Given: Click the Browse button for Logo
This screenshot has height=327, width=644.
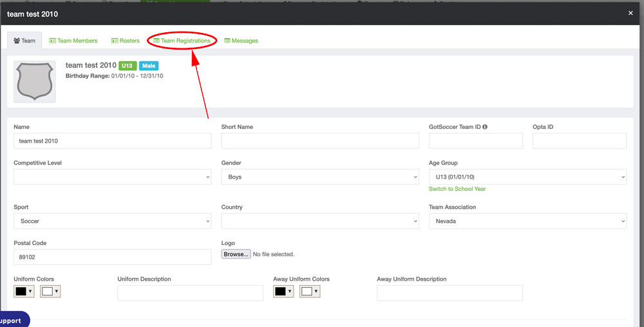Looking at the screenshot, I should click(236, 254).
